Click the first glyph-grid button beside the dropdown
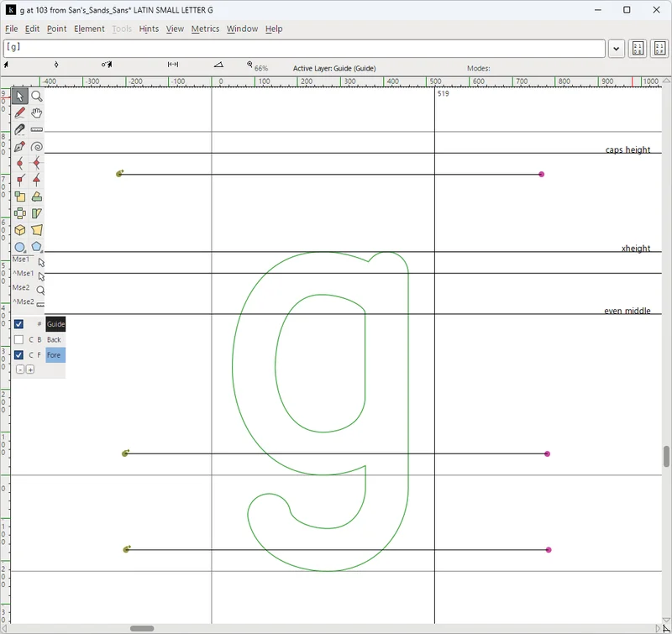 click(638, 49)
